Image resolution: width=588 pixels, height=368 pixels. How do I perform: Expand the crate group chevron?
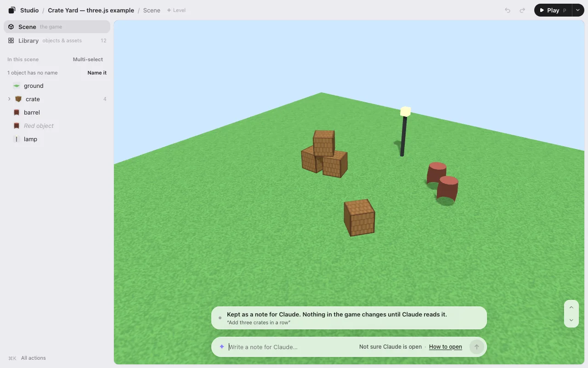pos(9,99)
